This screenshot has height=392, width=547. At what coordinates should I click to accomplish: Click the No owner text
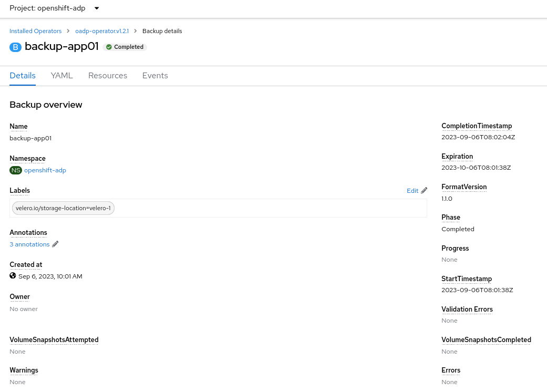click(x=24, y=309)
